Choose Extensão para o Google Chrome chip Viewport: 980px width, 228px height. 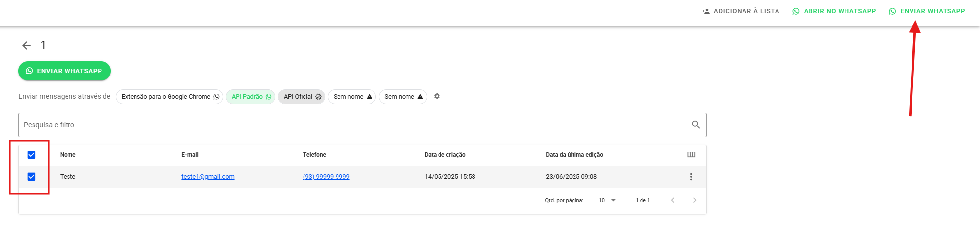[x=169, y=97]
